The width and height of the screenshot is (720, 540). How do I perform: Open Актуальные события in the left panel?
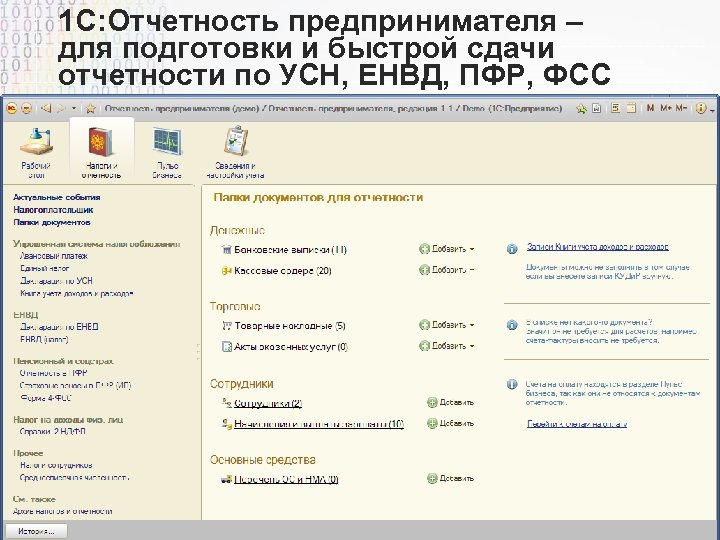coord(56,197)
